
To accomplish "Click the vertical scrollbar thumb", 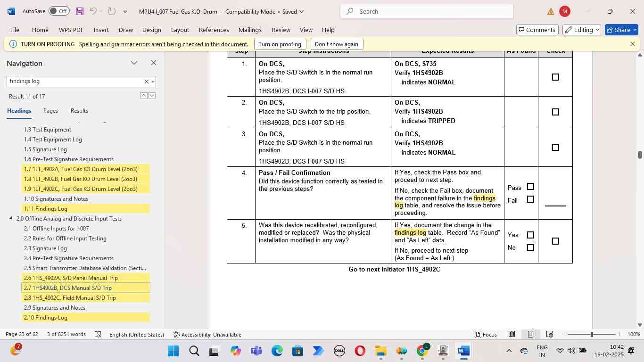I will click(x=640, y=155).
